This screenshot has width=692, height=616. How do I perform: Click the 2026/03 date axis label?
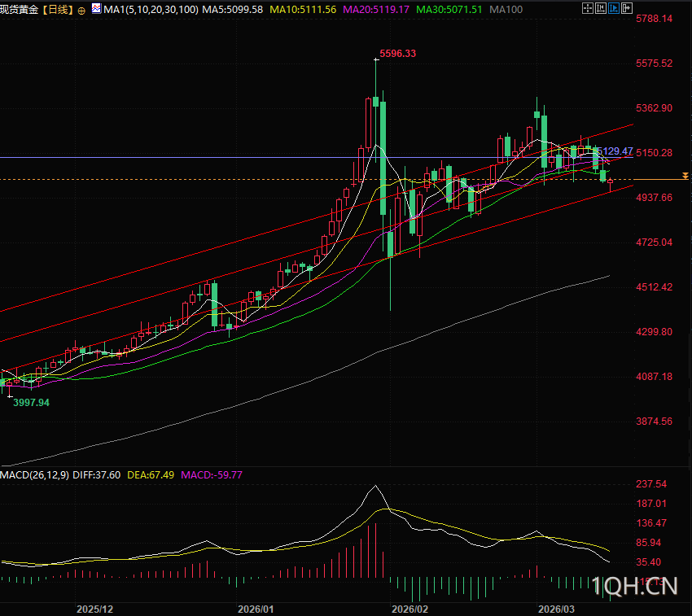(557, 609)
